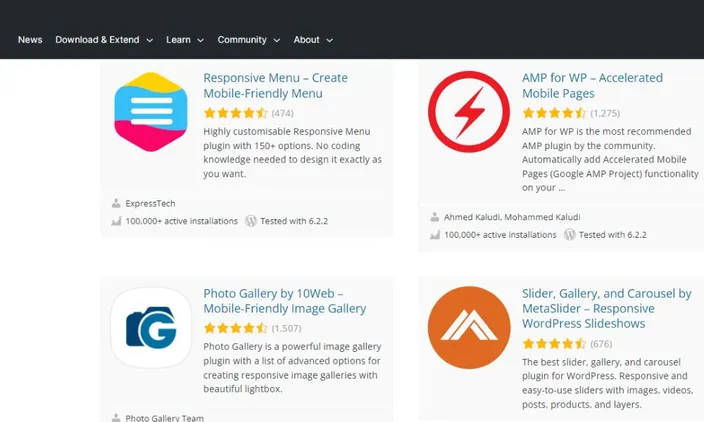Click the author icon beside ExpressTech
This screenshot has height=422, width=704.
pyautogui.click(x=116, y=203)
